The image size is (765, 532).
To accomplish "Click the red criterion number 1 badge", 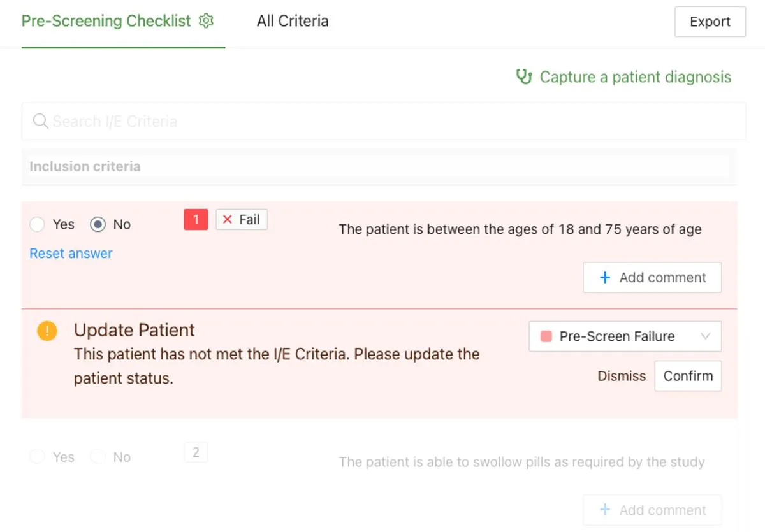I will coord(195,219).
